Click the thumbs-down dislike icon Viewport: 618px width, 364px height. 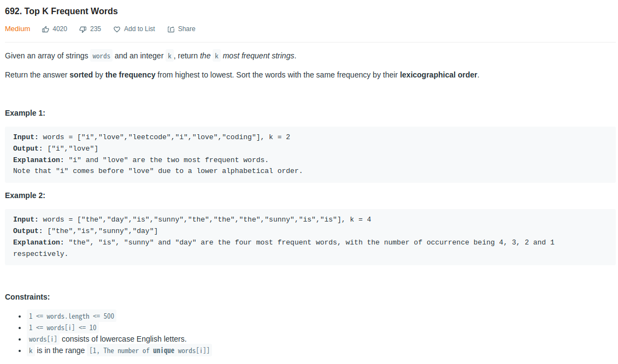pyautogui.click(x=83, y=29)
